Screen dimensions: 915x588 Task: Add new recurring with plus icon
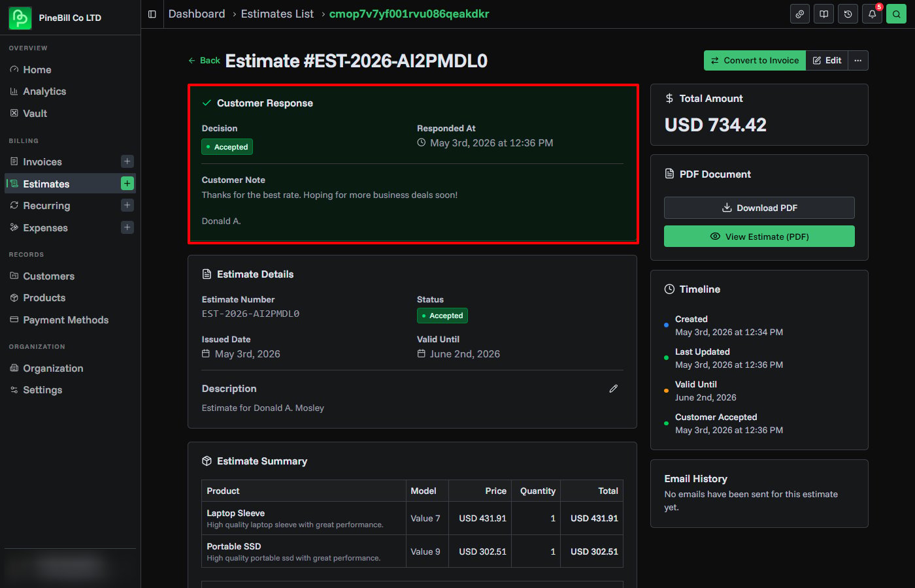click(x=127, y=205)
